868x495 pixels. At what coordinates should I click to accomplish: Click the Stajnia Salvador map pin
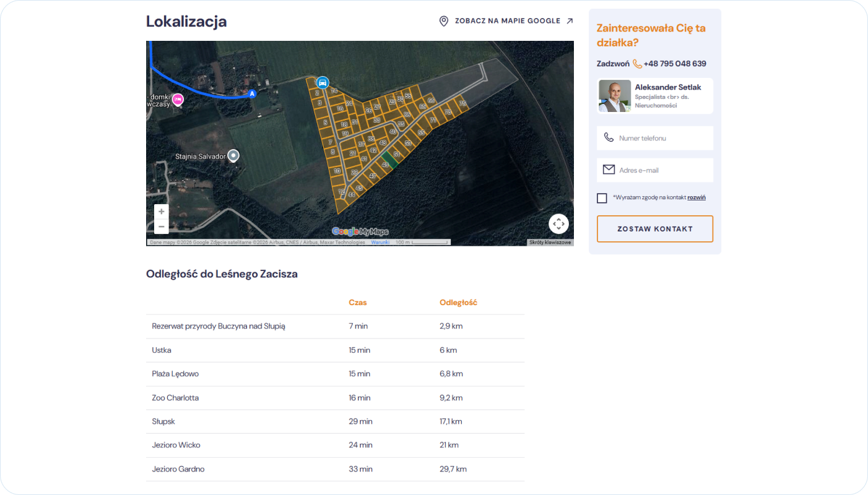pyautogui.click(x=233, y=156)
